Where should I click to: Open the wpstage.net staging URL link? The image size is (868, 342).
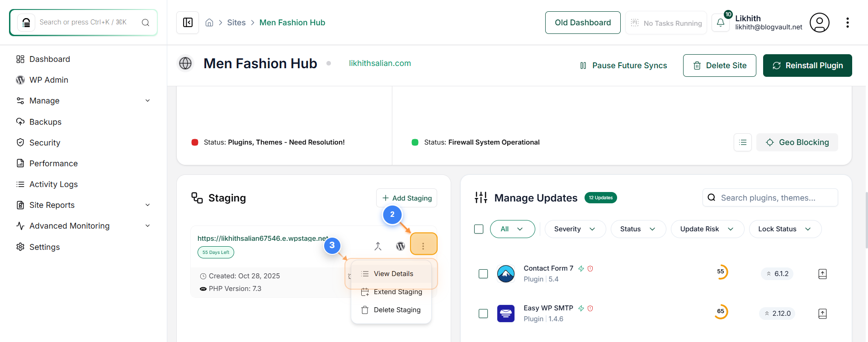tap(263, 238)
